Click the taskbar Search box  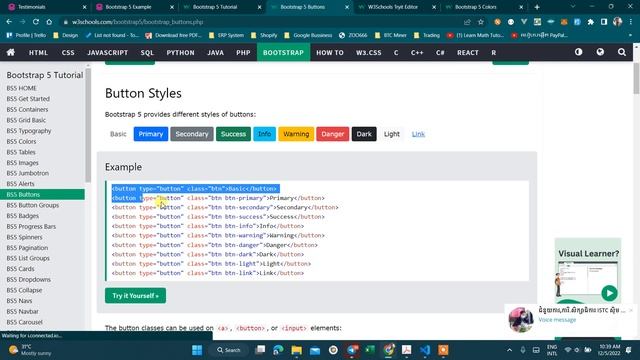pos(229,350)
